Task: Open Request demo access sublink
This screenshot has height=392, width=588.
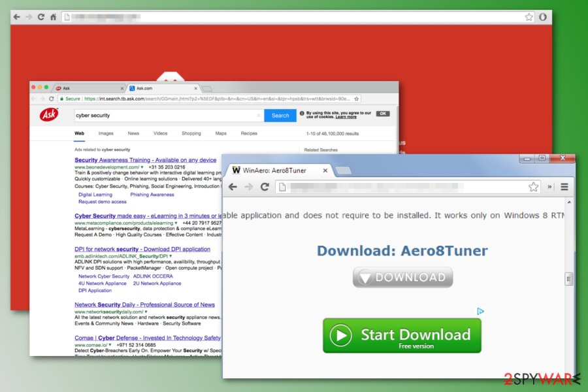Action: click(103, 202)
